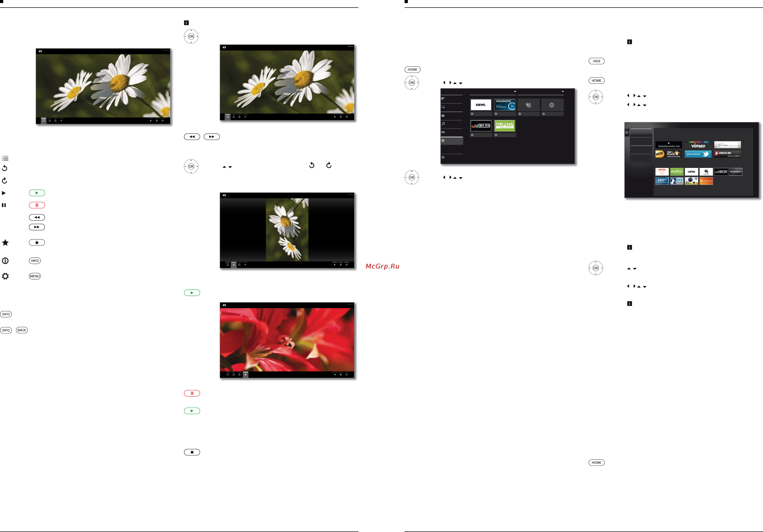Image resolution: width=763 pixels, height=532 pixels.
Task: Click the settings gear in home sidebar
Action: [443, 158]
